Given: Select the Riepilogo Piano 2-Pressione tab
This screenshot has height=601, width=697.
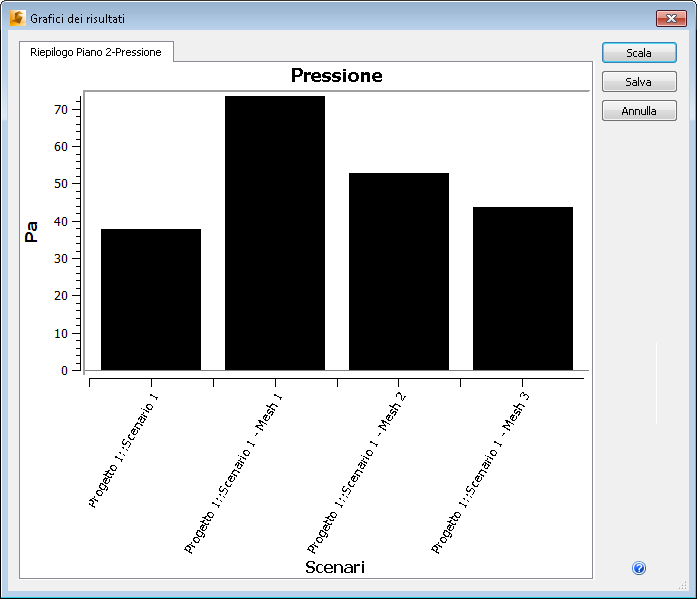Looking at the screenshot, I should pos(96,52).
